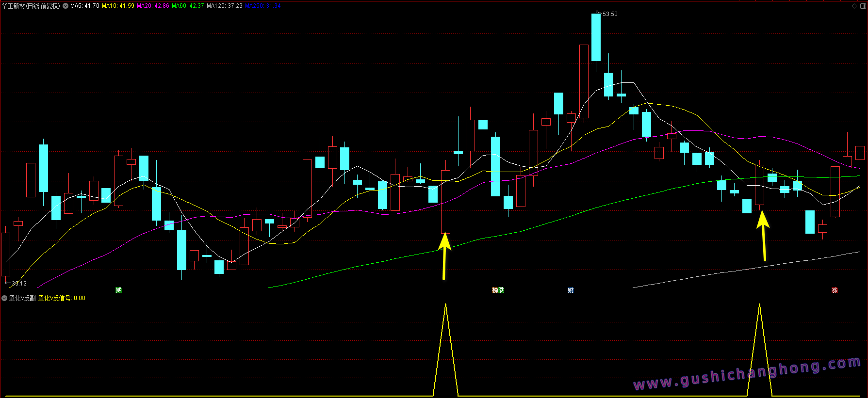Click the green MA60 indicator label

pyautogui.click(x=188, y=6)
